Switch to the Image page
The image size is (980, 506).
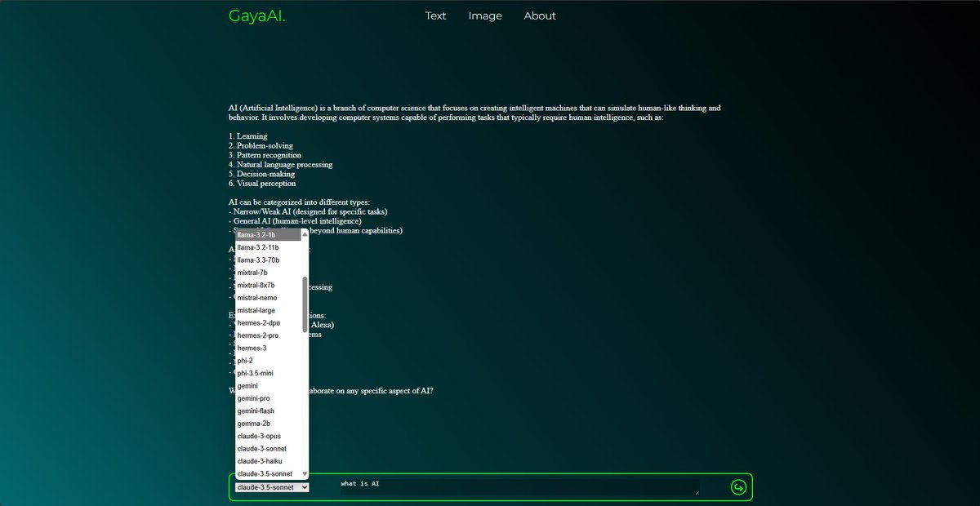pyautogui.click(x=485, y=16)
